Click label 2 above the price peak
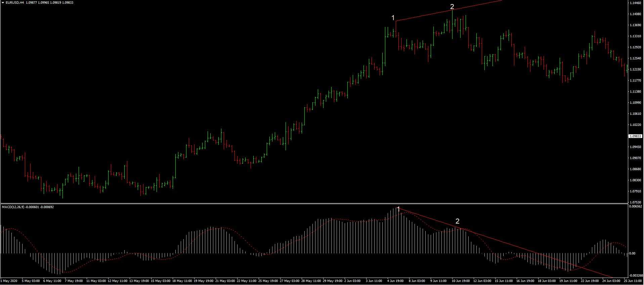Viewport: 644px width, 285px height. pos(452,7)
